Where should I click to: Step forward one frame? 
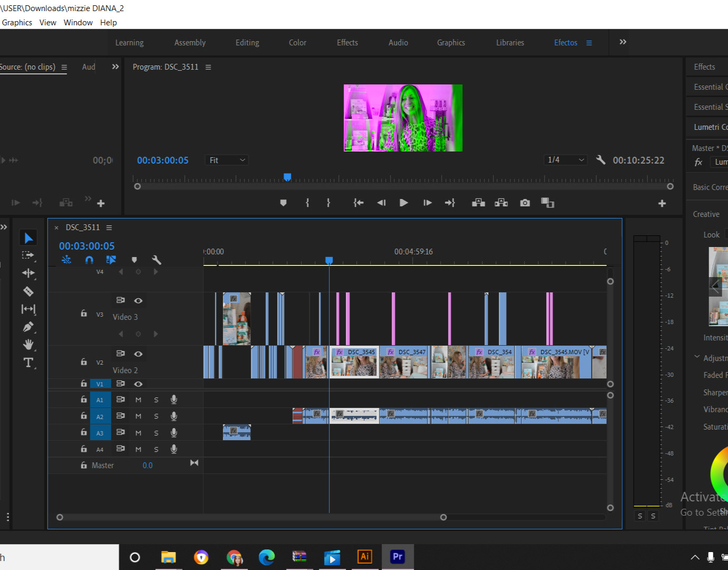coord(427,203)
